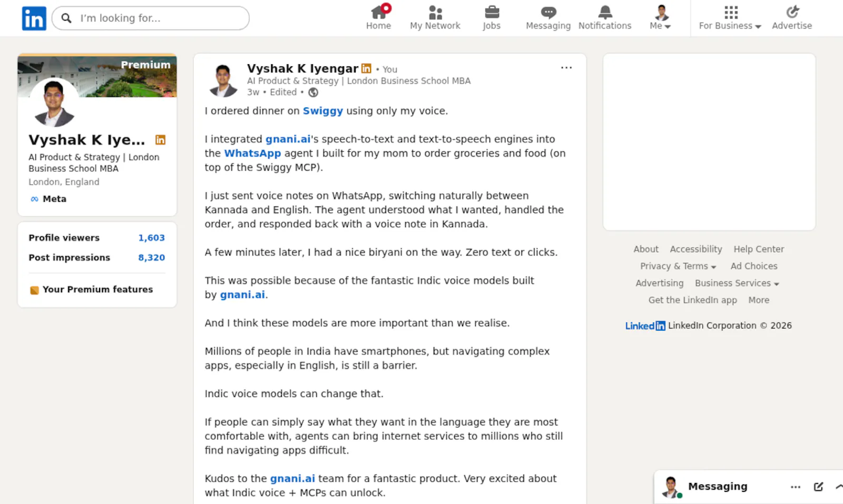Image resolution: width=843 pixels, height=504 pixels.
Task: Click the LinkedIn logo in the header
Action: coord(34,18)
